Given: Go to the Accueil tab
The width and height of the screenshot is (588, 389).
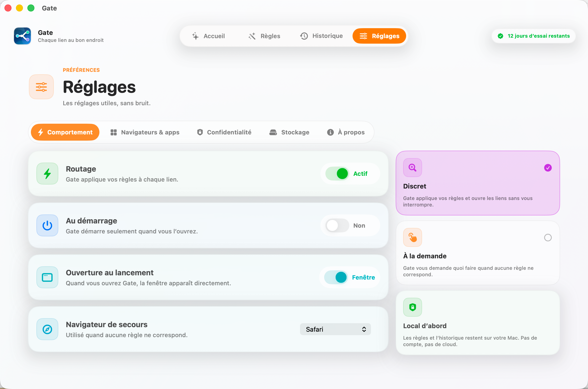Looking at the screenshot, I should [209, 36].
